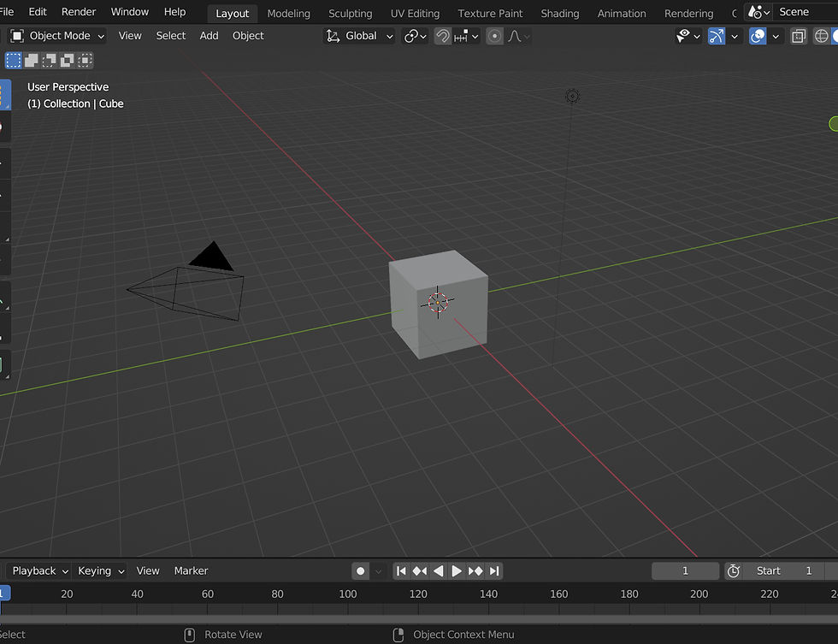Switch to the Modeling workspace tab
The width and height of the screenshot is (838, 644).
tap(289, 14)
